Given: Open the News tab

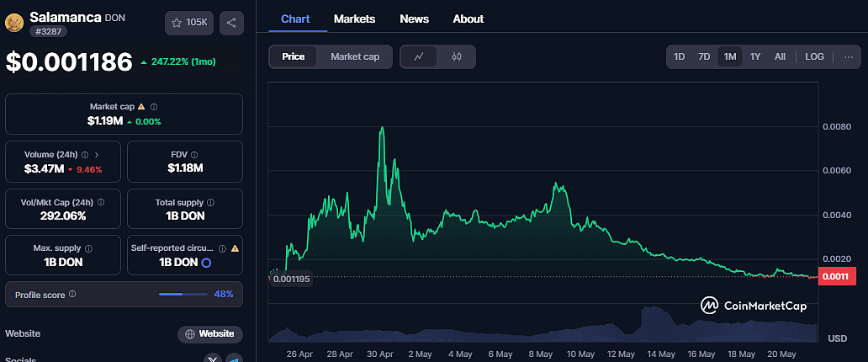Looking at the screenshot, I should point(414,19).
